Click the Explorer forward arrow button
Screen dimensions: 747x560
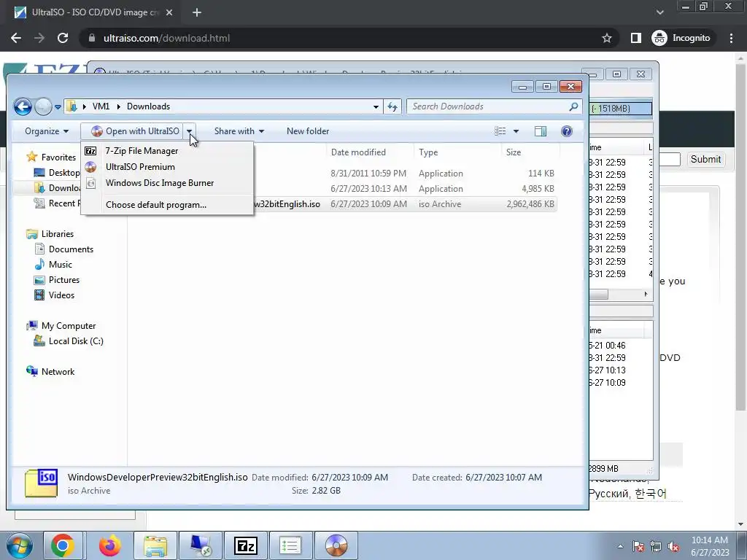coord(43,106)
